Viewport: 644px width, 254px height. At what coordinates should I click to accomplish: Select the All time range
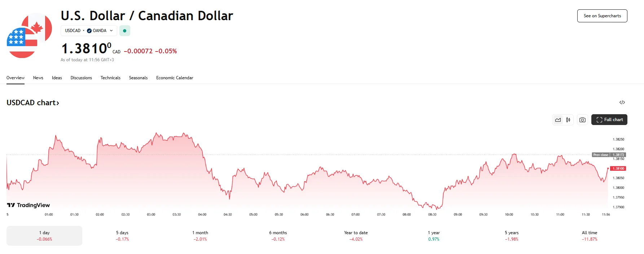pyautogui.click(x=590, y=236)
